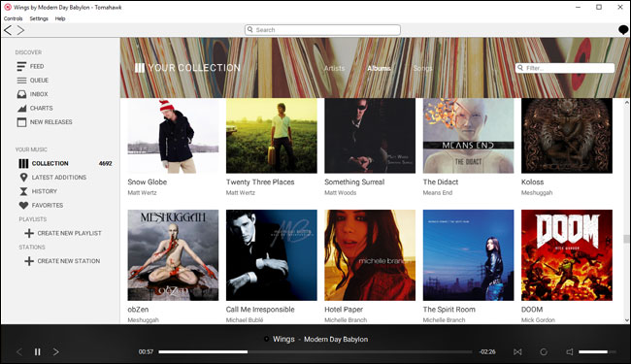Image resolution: width=631 pixels, height=364 pixels.
Task: Click the song progress bar
Action: (x=315, y=352)
